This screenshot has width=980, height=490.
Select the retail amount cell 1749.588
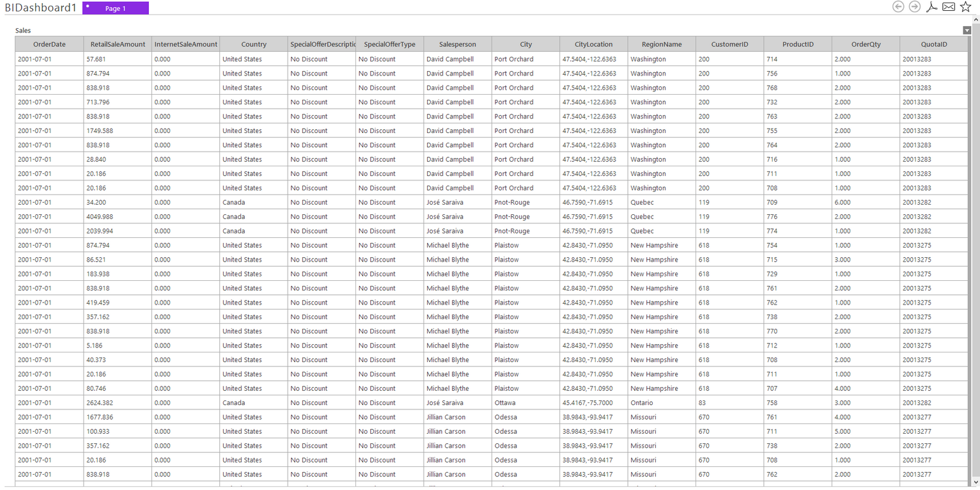click(118, 130)
